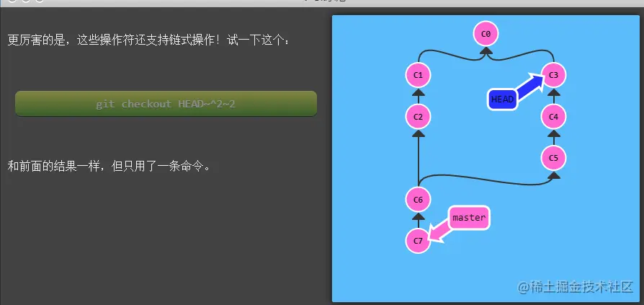644x305 pixels.
Task: Click the pink master branch label
Action: point(469,218)
